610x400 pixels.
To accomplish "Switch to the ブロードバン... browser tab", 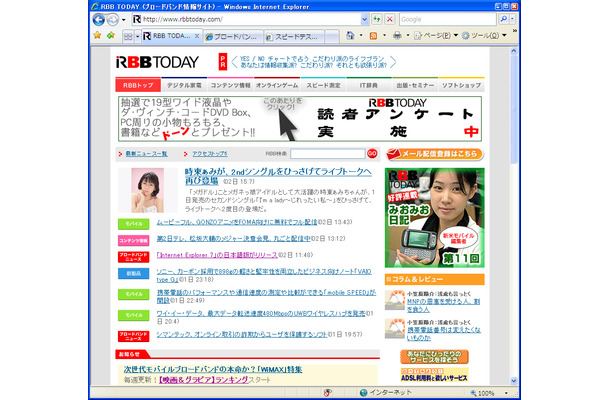I will click(x=233, y=37).
